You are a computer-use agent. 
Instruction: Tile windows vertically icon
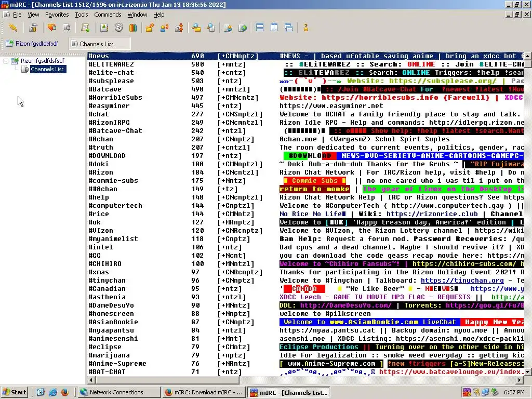click(274, 28)
